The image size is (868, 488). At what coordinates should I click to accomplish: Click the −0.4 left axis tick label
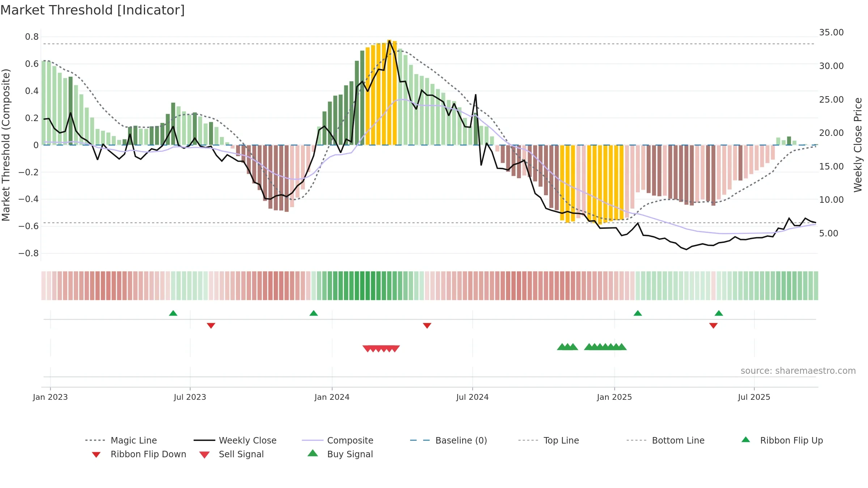point(29,199)
